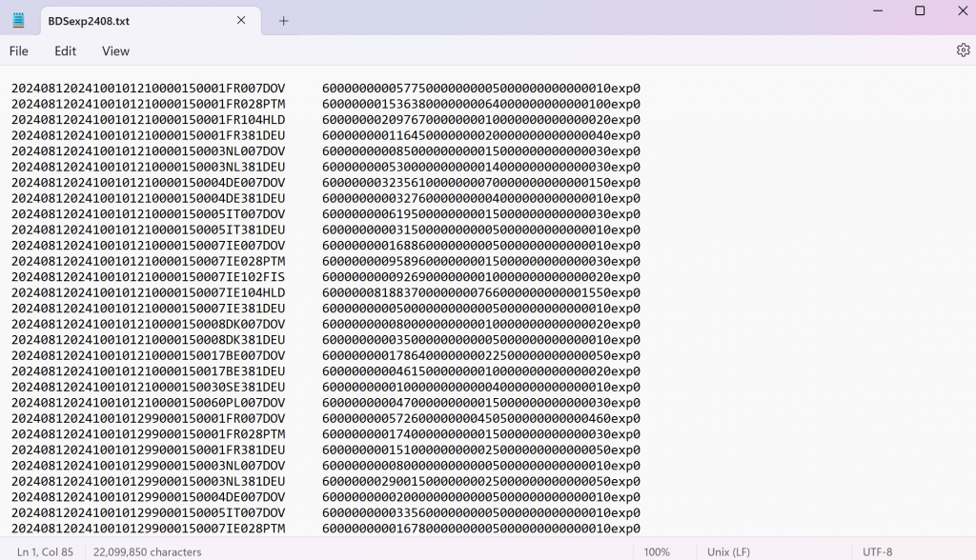The height and width of the screenshot is (560, 976).
Task: Close the BDSexp2408.txt tab
Action: (x=241, y=20)
